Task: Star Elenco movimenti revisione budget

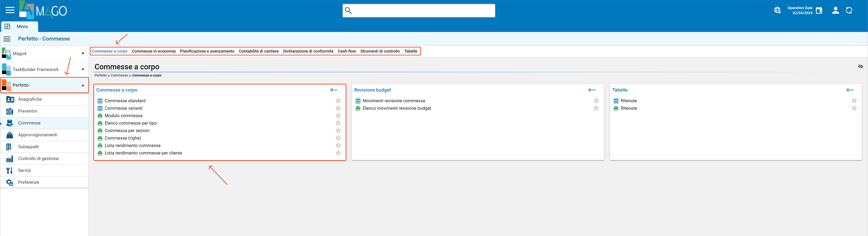Action: [x=596, y=108]
